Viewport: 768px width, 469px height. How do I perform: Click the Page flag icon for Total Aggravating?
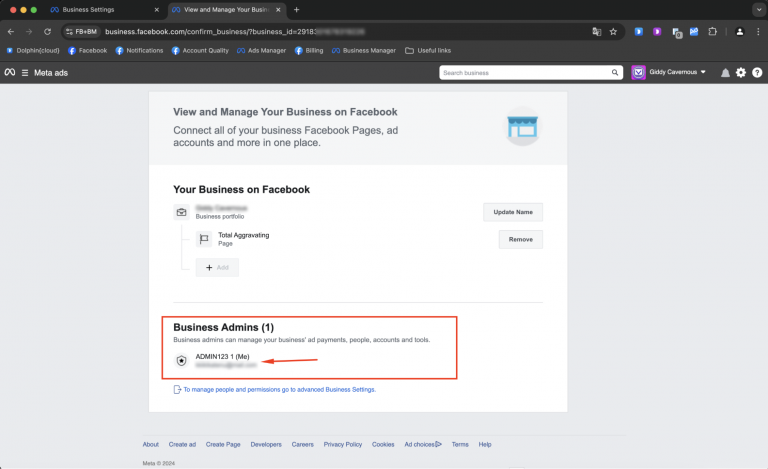click(x=204, y=239)
